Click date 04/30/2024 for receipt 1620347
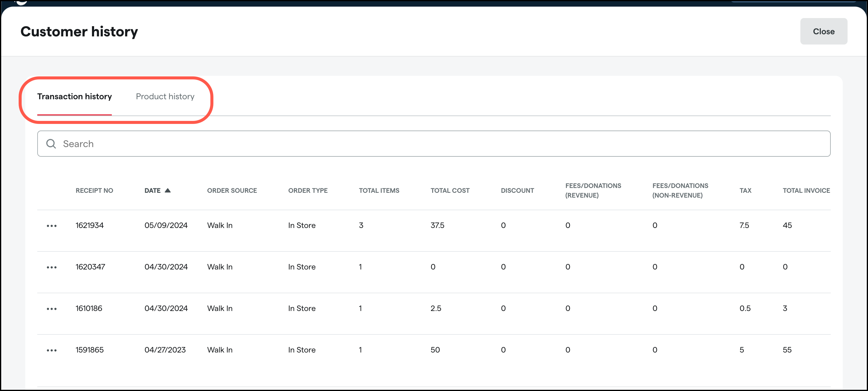868x391 pixels. pos(166,266)
